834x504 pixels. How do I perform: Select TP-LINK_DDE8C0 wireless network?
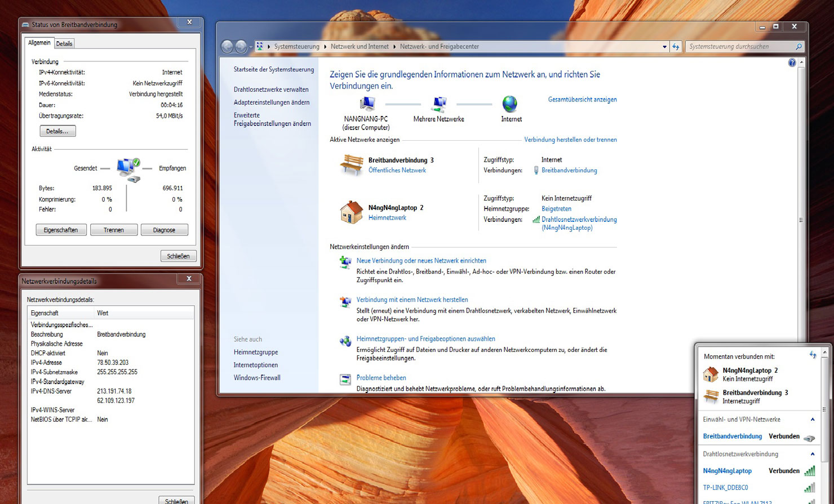(x=725, y=488)
